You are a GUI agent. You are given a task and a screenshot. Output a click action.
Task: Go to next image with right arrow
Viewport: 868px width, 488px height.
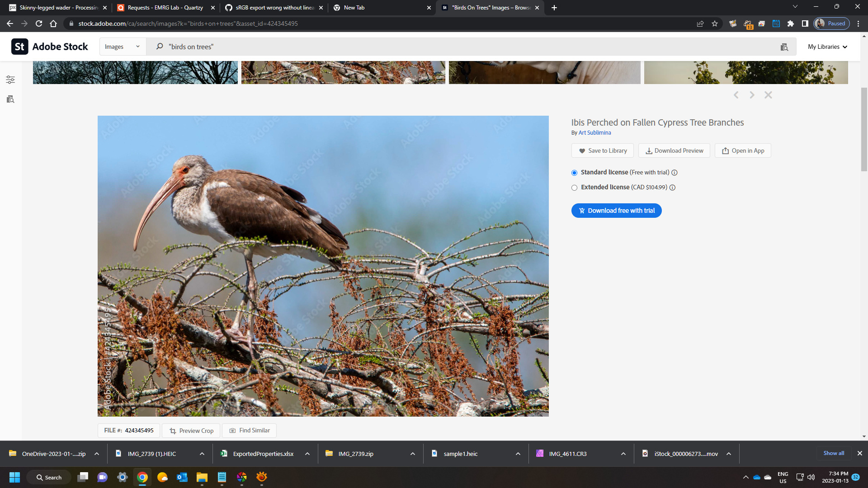pyautogui.click(x=752, y=95)
